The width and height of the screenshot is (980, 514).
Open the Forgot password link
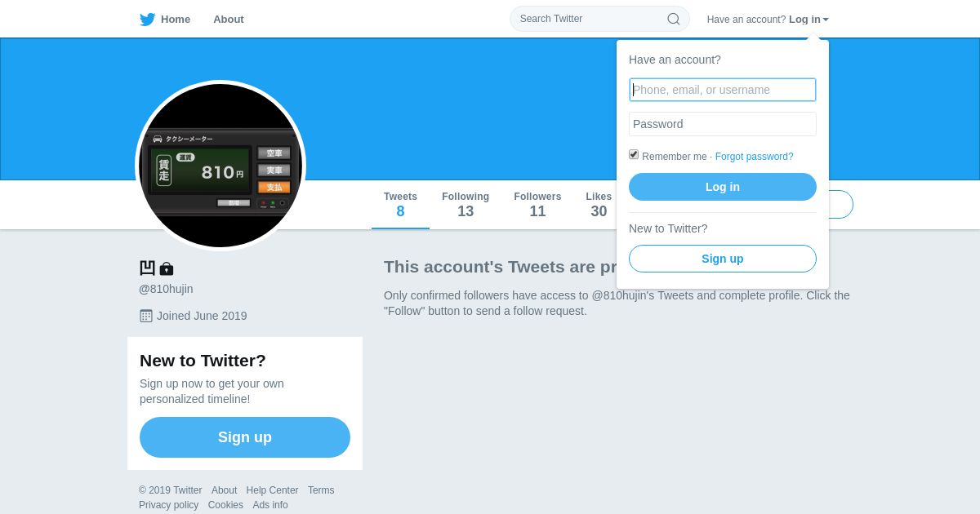[x=754, y=157]
